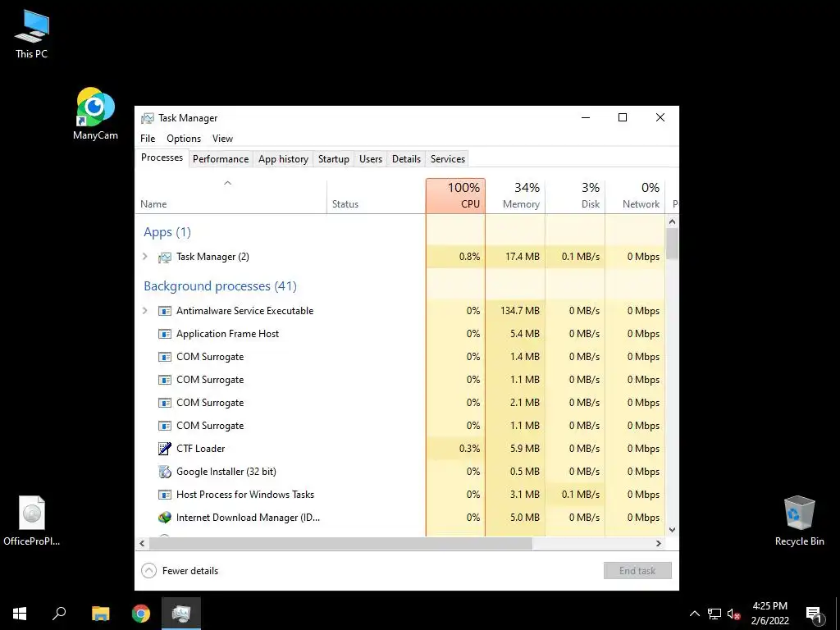Image resolution: width=840 pixels, height=630 pixels.
Task: Click the 0.8% CPU value for Task Manager
Action: coord(469,257)
